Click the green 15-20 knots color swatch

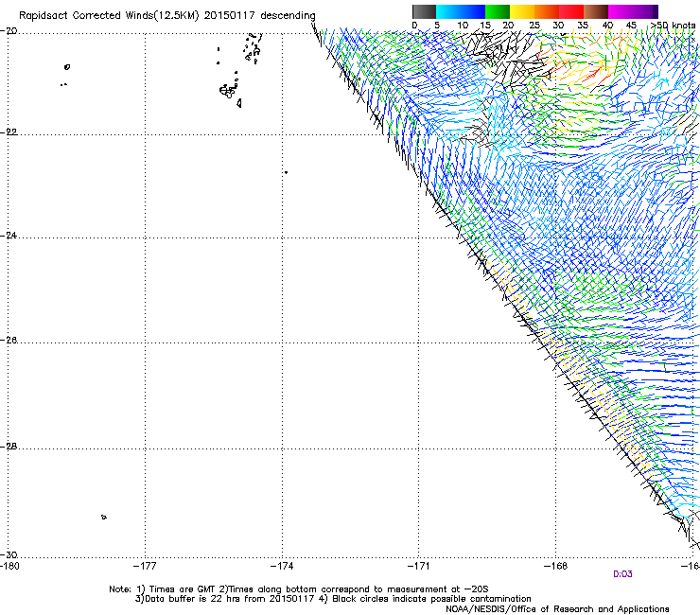tap(498, 11)
